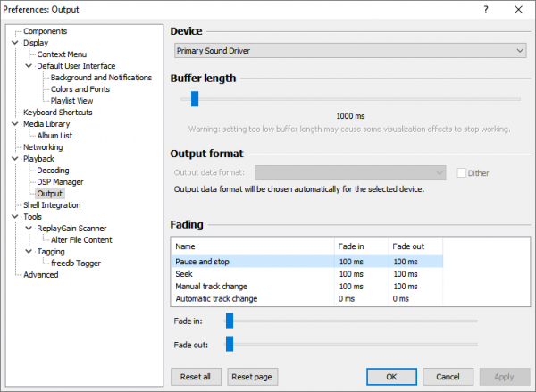
Task: Open the Device dropdown list
Action: coord(348,51)
